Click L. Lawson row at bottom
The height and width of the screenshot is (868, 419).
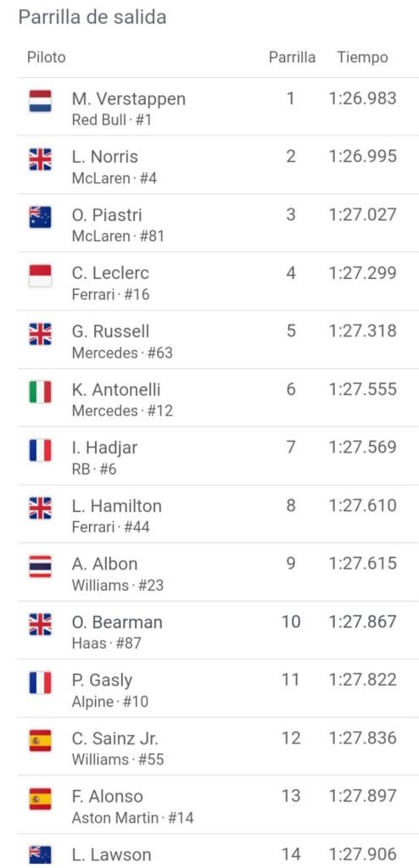218,851
